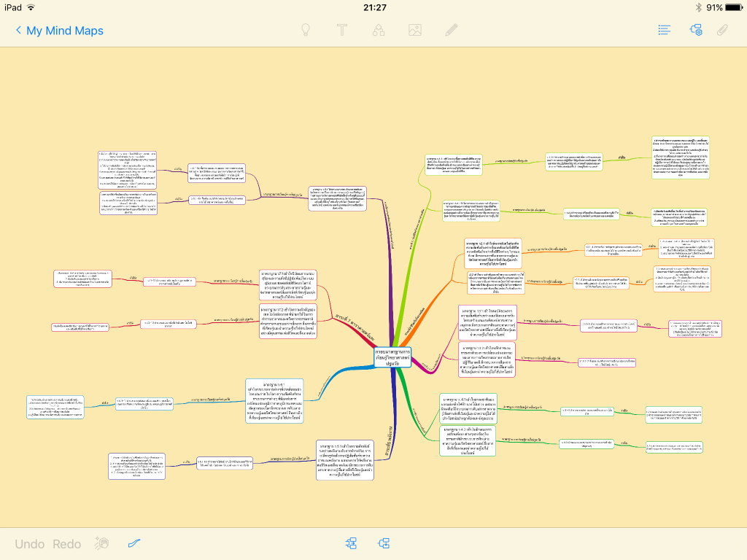Select the pencil edit icon
The height and width of the screenshot is (560, 747).
click(x=452, y=31)
